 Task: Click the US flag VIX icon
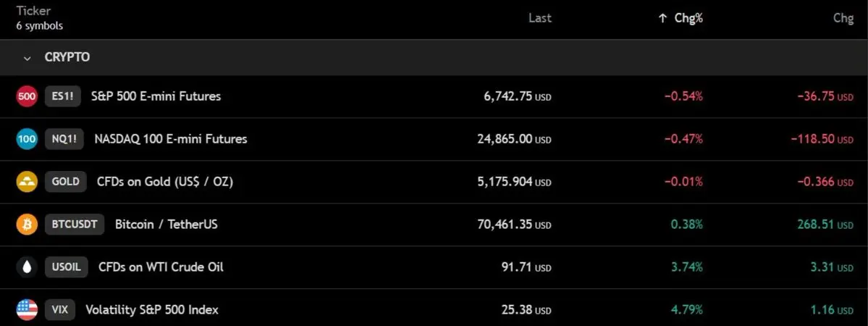(27, 310)
